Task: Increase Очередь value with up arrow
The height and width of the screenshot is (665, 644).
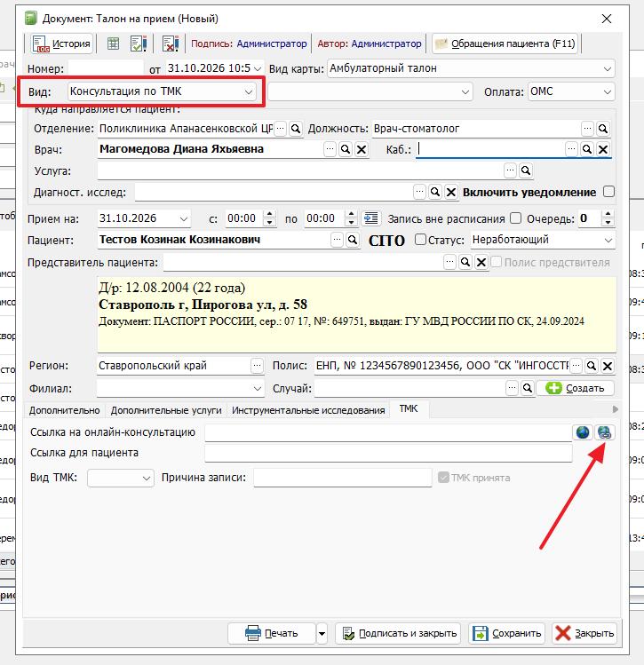Action: click(x=608, y=214)
